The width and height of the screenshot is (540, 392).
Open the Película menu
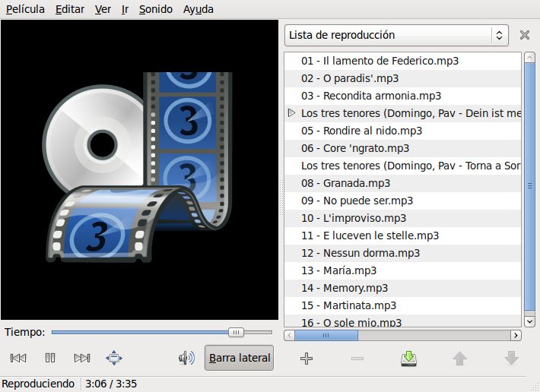click(25, 9)
